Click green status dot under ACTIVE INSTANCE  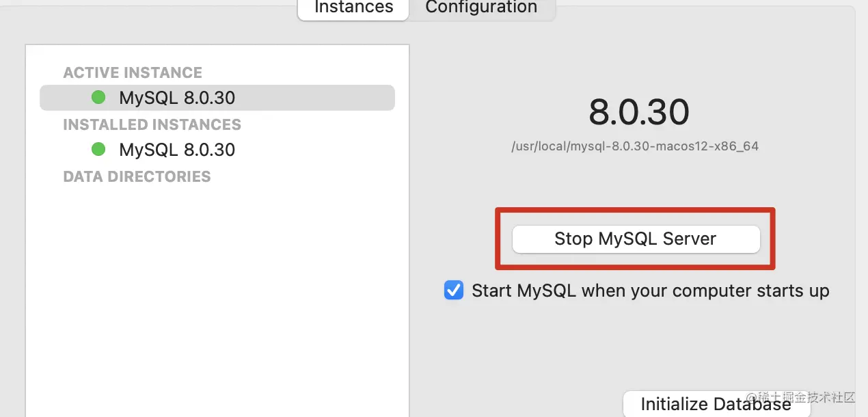[98, 98]
